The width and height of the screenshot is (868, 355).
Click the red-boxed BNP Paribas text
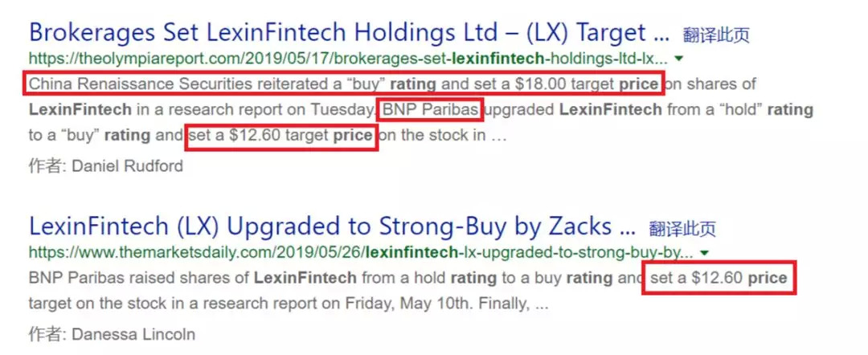coord(432,110)
